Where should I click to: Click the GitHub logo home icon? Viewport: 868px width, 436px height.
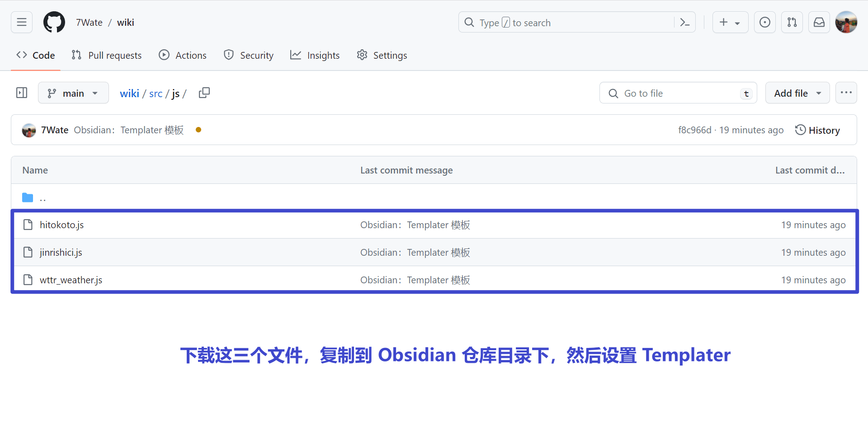pyautogui.click(x=54, y=22)
